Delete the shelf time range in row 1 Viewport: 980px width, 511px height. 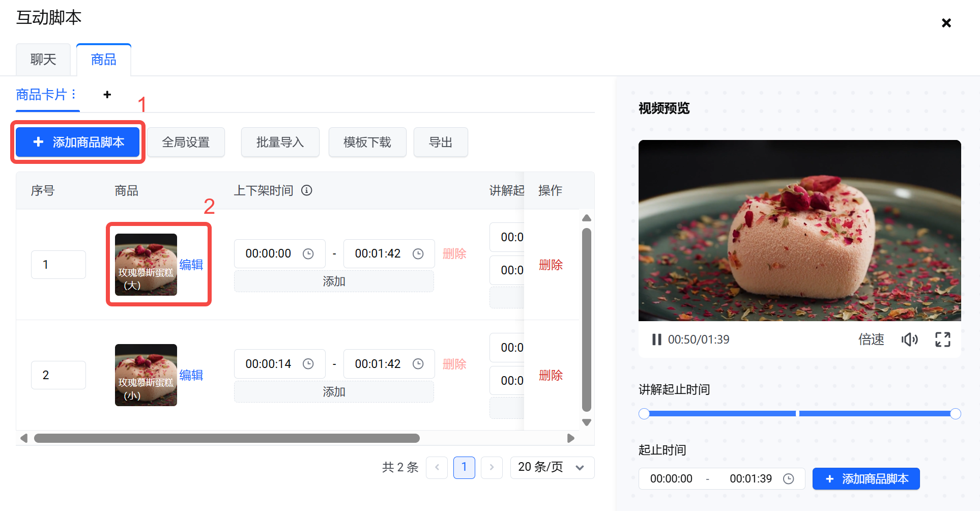click(x=454, y=253)
